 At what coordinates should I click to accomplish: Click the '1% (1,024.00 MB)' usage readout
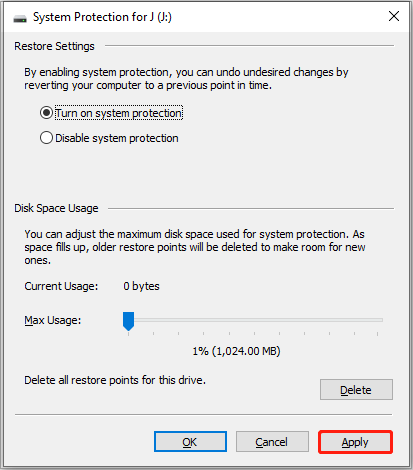[x=236, y=351]
